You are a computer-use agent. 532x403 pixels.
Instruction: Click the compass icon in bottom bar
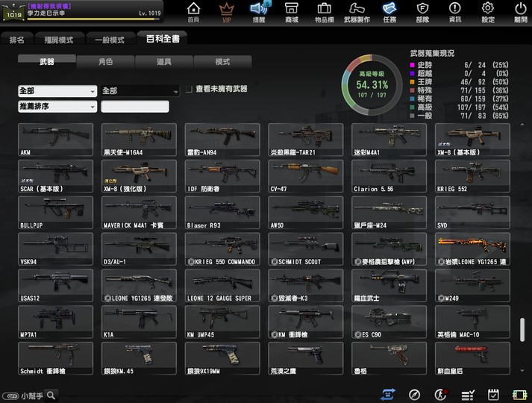click(x=415, y=394)
